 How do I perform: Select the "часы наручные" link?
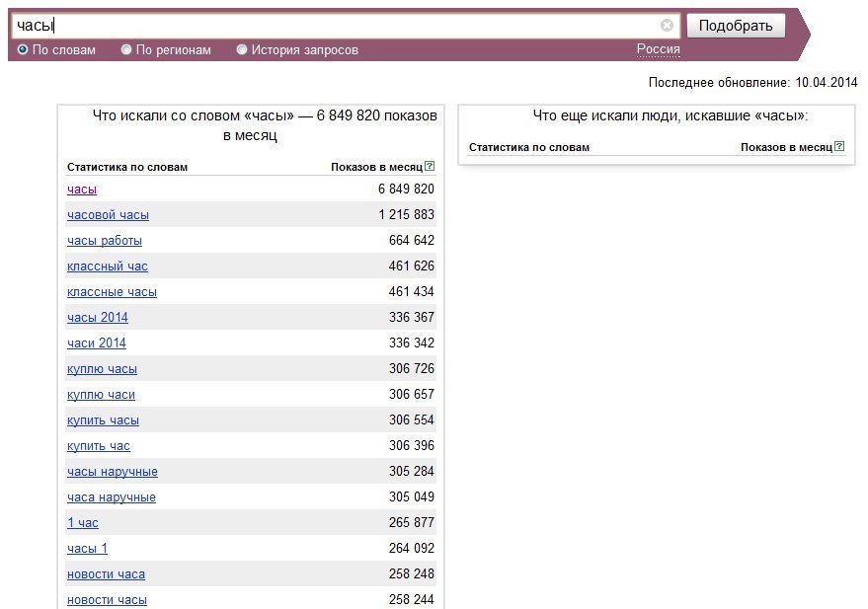[113, 471]
